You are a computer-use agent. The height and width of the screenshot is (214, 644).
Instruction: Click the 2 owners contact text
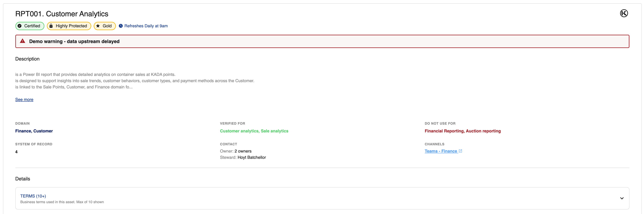coord(243,151)
